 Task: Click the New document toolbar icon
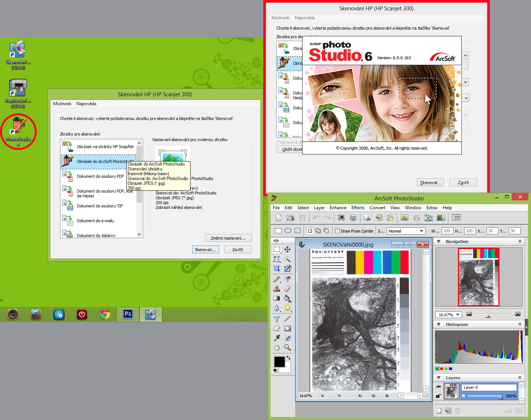pos(278,218)
